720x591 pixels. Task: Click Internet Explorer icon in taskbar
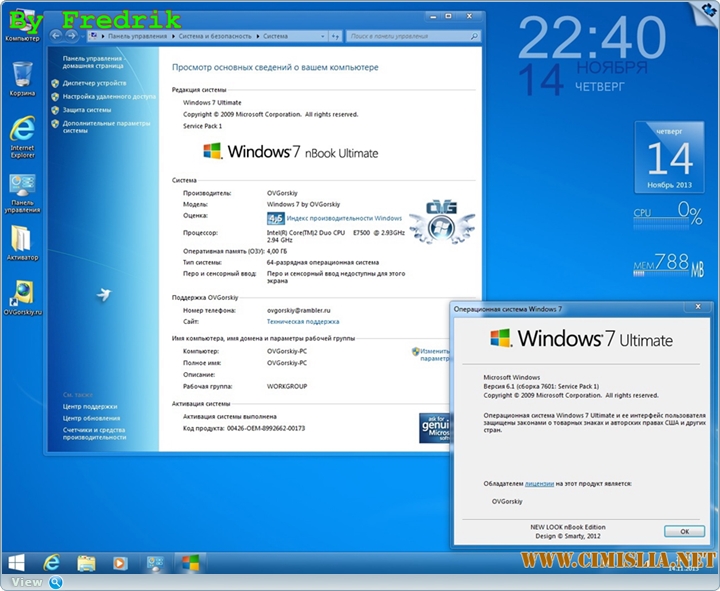(52, 563)
